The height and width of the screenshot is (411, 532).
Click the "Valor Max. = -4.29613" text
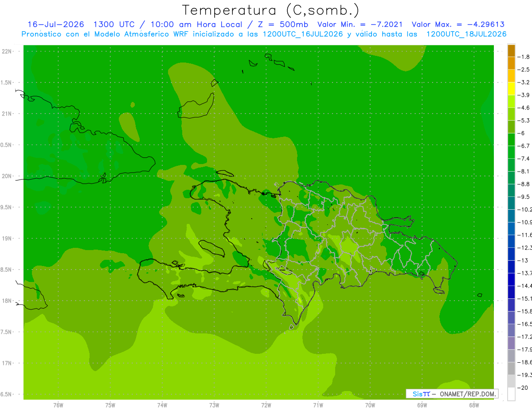pos(458,24)
